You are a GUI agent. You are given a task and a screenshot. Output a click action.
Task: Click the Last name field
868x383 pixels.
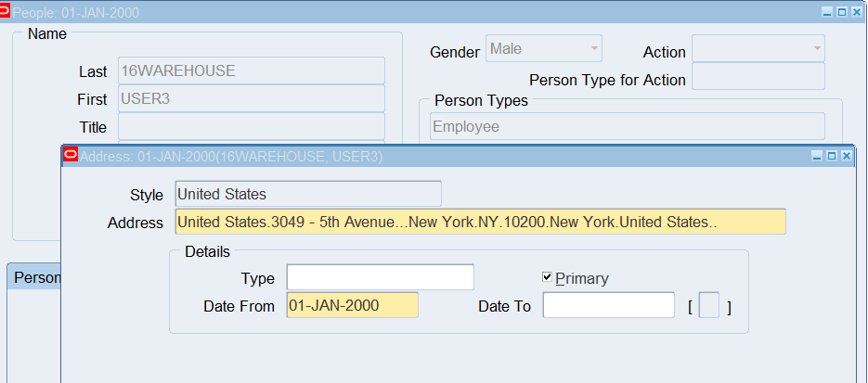pos(251,70)
